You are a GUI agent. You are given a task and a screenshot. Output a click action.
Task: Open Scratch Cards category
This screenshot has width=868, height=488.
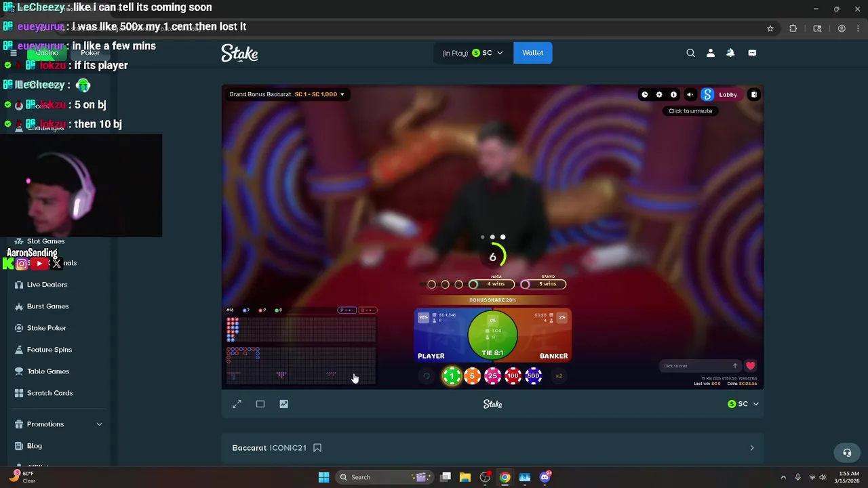50,393
